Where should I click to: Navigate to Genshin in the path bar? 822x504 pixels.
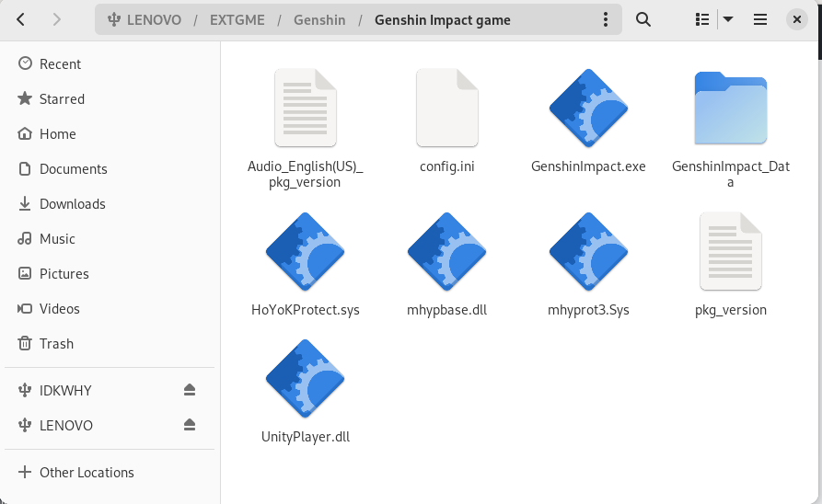click(319, 20)
